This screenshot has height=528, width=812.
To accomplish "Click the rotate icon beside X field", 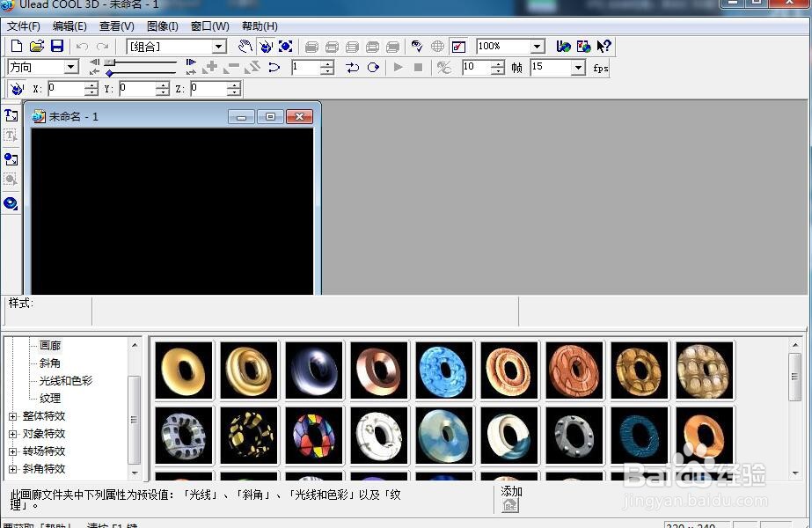I will [x=17, y=89].
